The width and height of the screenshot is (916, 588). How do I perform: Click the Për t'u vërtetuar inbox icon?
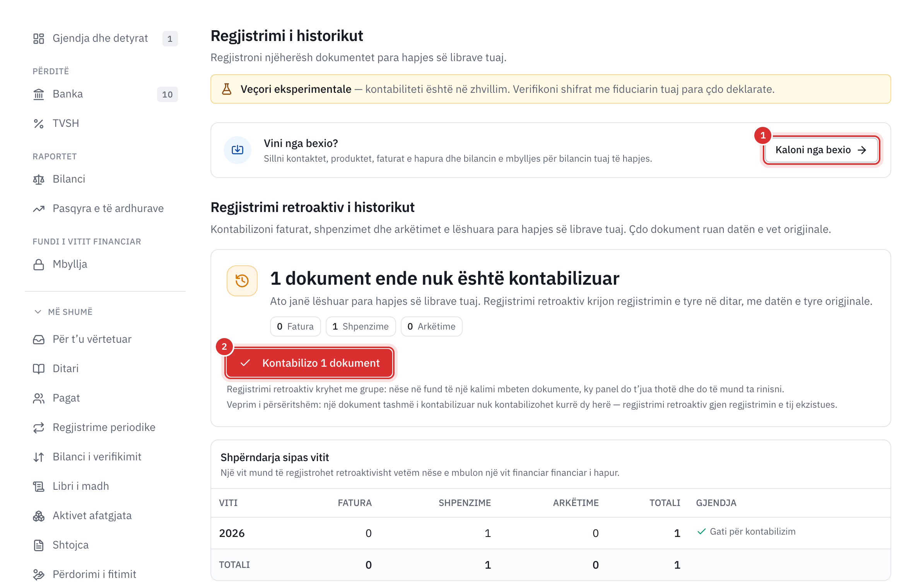[x=39, y=339]
